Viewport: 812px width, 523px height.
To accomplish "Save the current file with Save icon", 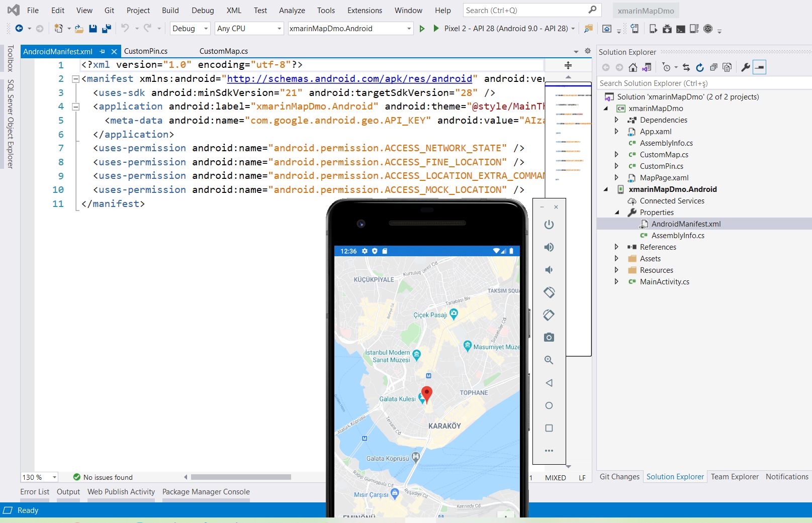I will [x=93, y=29].
